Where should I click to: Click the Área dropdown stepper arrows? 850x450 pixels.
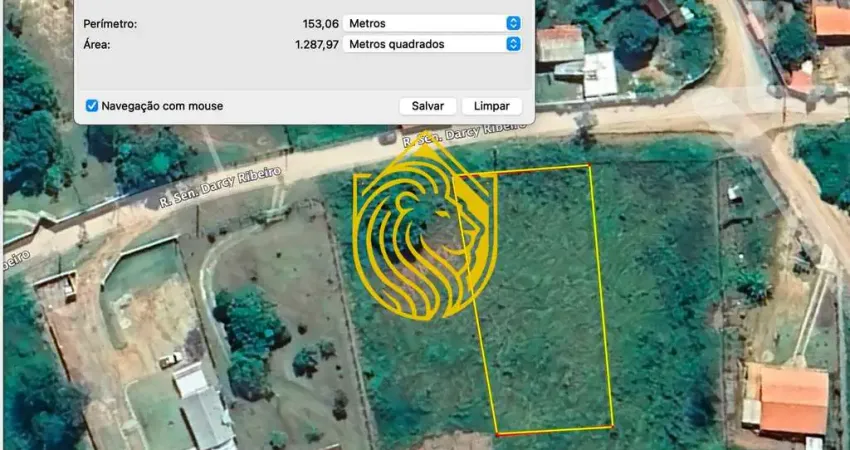[x=513, y=44]
